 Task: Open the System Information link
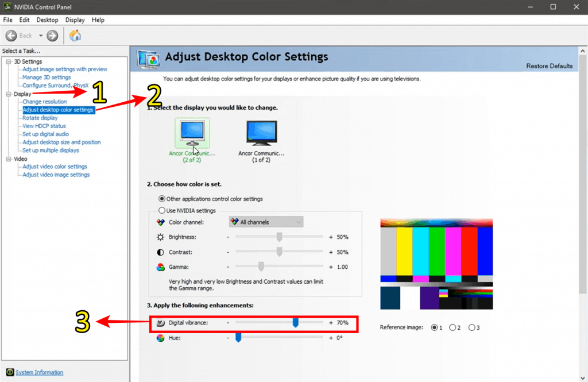click(40, 372)
